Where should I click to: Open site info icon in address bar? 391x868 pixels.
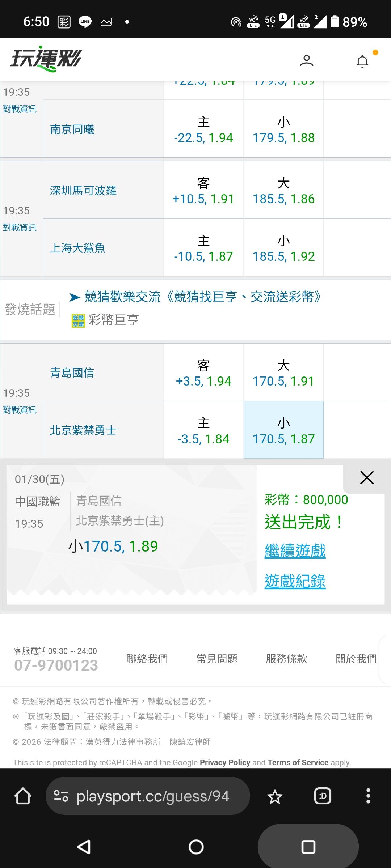[x=61, y=796]
